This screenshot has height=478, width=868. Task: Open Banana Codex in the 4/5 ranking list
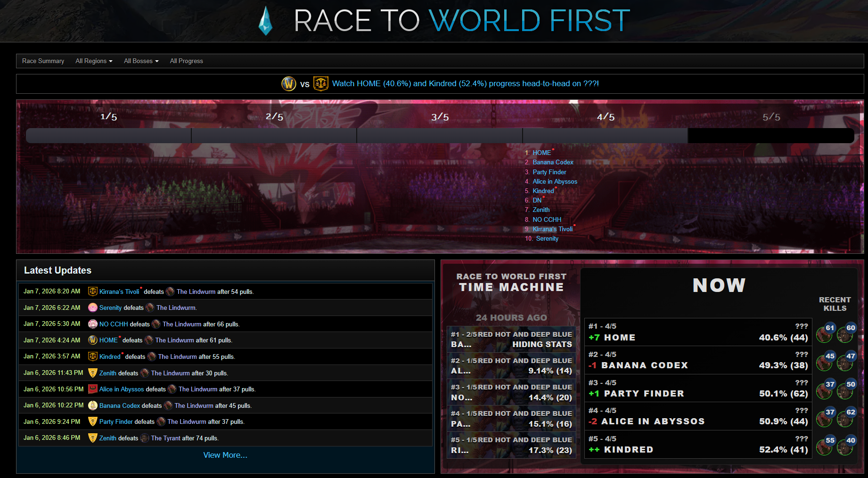(553, 162)
